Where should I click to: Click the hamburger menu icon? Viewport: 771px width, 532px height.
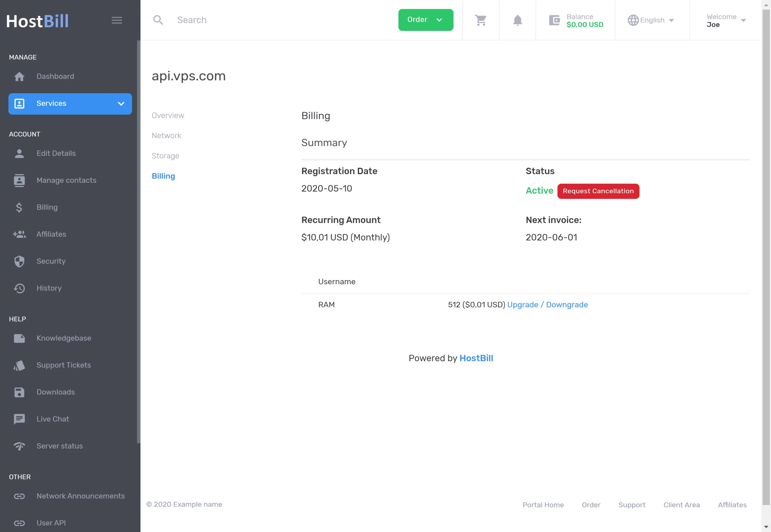(x=117, y=20)
